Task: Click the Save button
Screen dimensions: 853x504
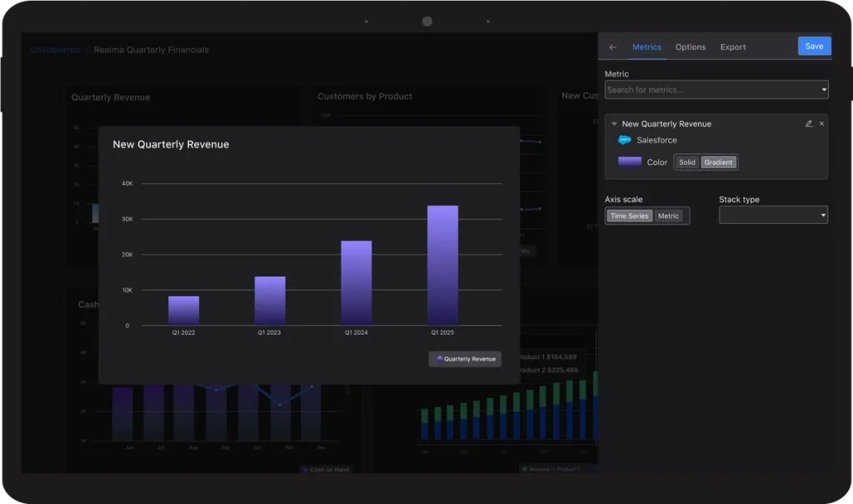Action: coord(814,47)
